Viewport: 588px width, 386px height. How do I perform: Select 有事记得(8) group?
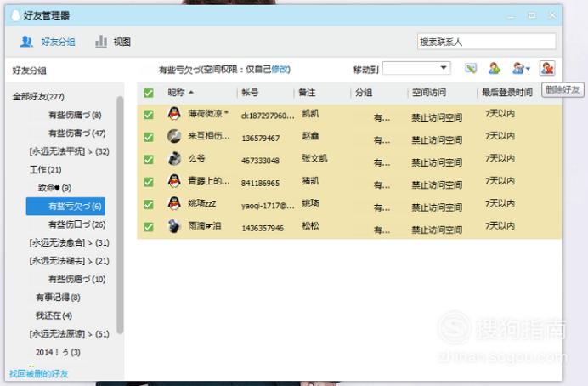click(58, 298)
